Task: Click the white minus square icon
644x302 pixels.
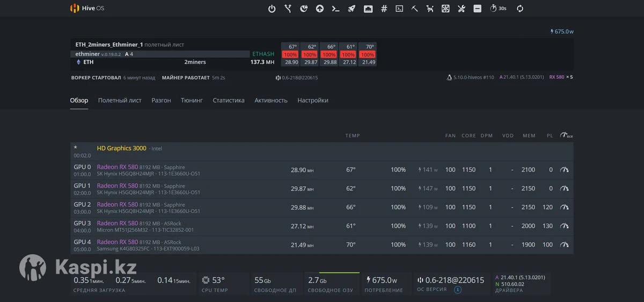Action: [x=477, y=9]
